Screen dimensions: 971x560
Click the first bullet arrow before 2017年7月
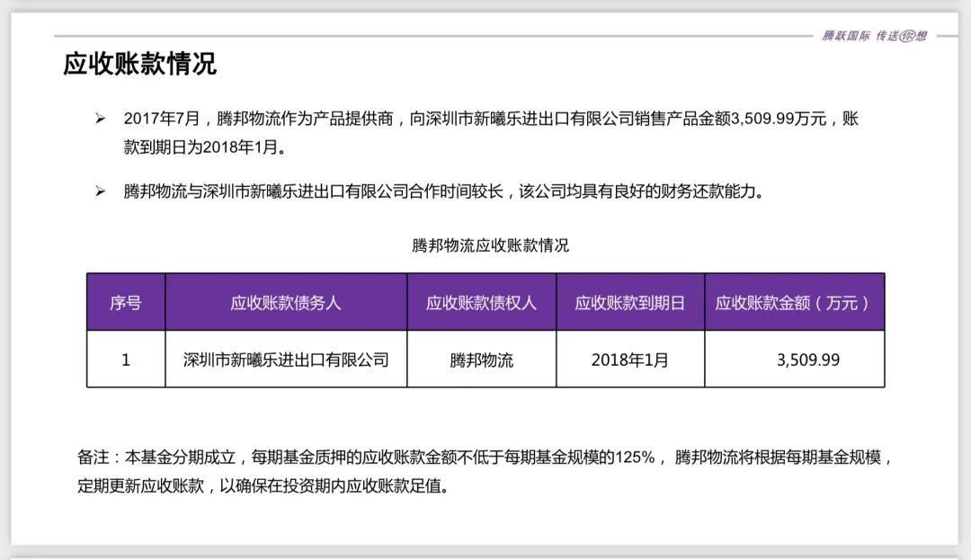point(100,118)
